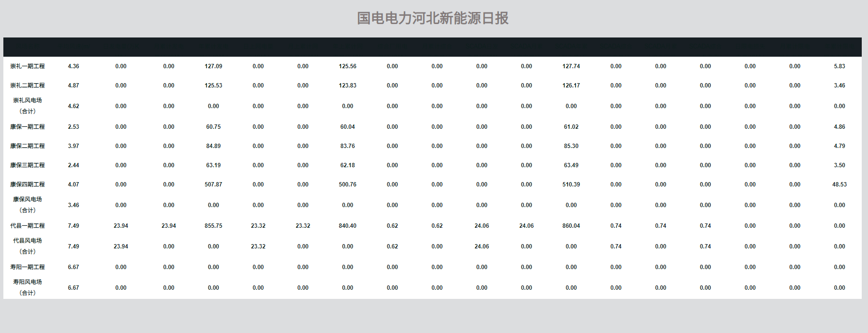Click the 康保三期工程 row label

coord(27,165)
